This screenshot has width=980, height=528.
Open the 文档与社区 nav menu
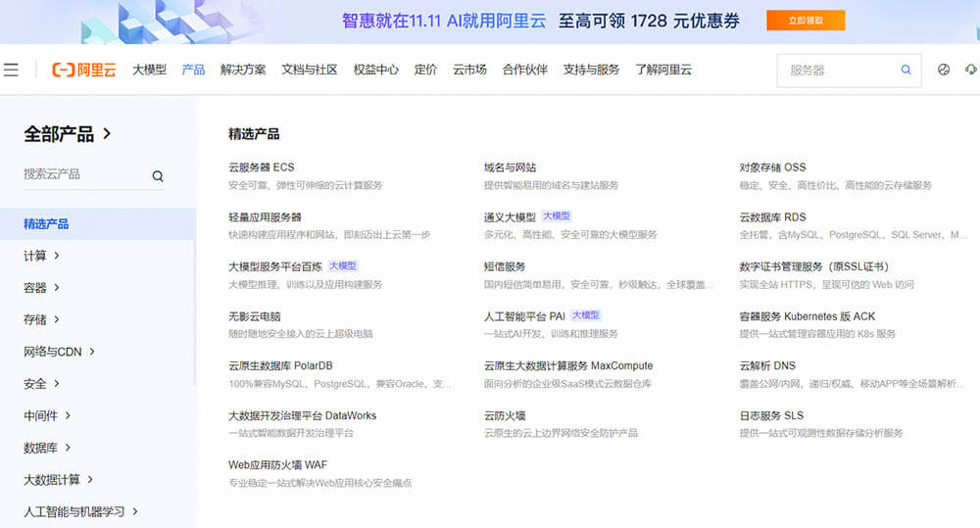point(310,70)
